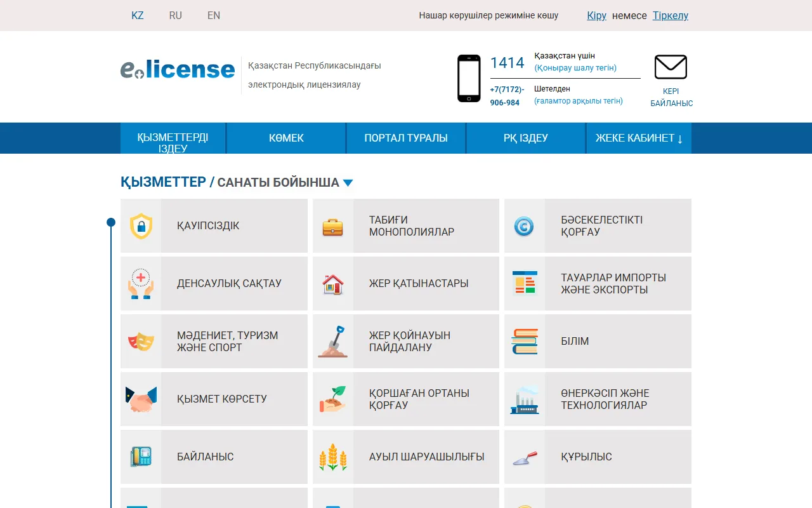Click the Жер қатынастары house icon

click(333, 284)
